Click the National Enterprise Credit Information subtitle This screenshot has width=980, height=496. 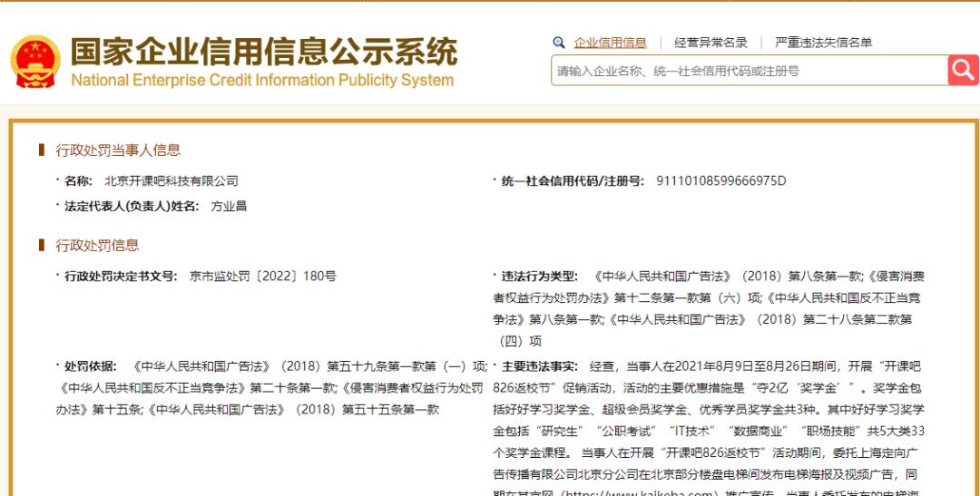pos(262,80)
